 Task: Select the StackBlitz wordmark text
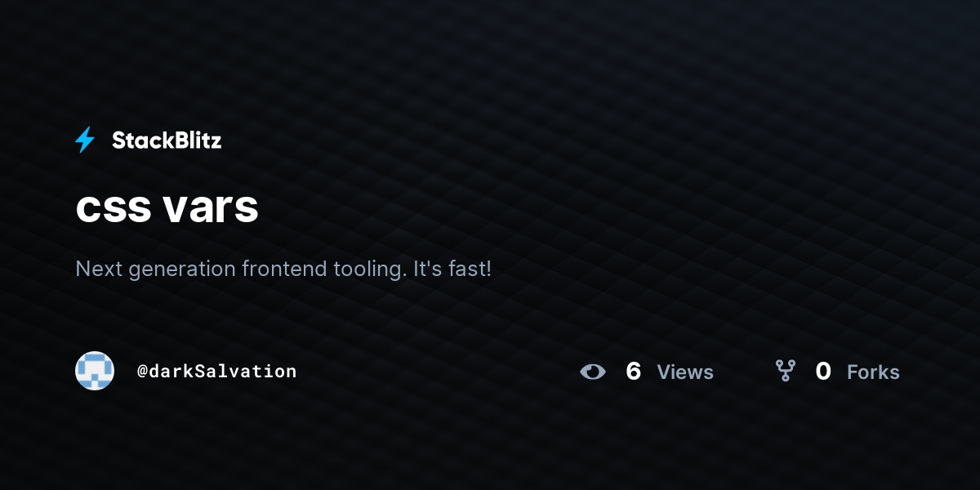[x=167, y=140]
